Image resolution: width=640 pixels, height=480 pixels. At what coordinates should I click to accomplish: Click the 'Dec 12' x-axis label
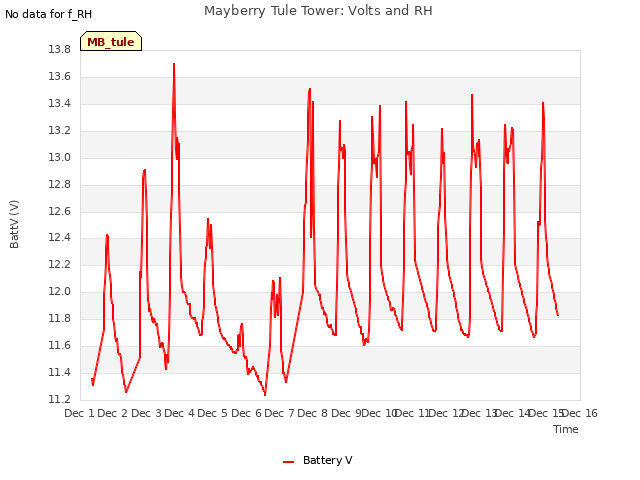pos(447,413)
